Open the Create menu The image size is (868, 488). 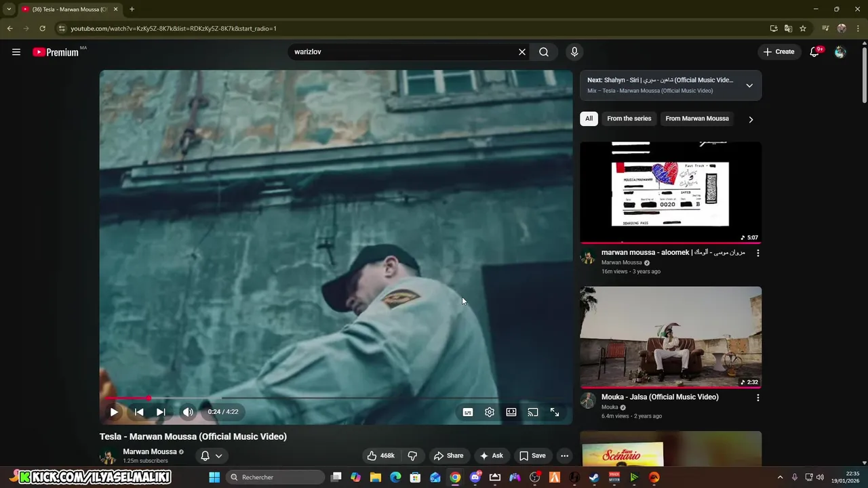click(x=778, y=52)
